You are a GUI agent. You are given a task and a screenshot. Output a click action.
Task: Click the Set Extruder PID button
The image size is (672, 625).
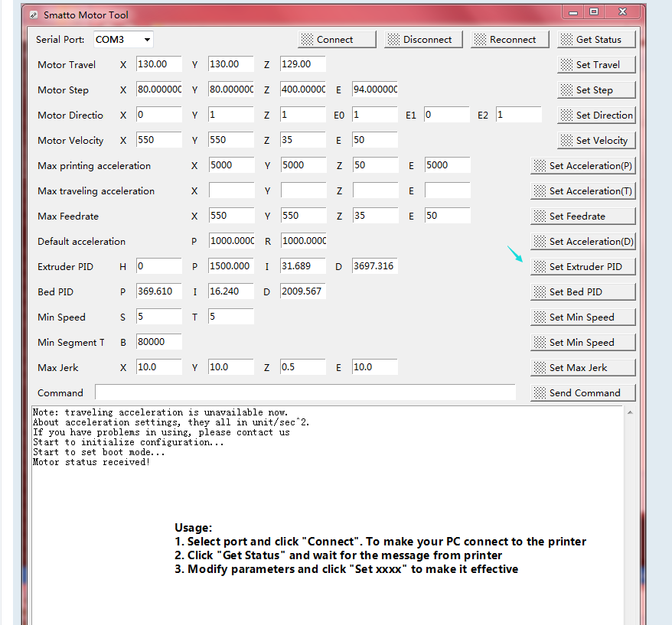point(582,266)
